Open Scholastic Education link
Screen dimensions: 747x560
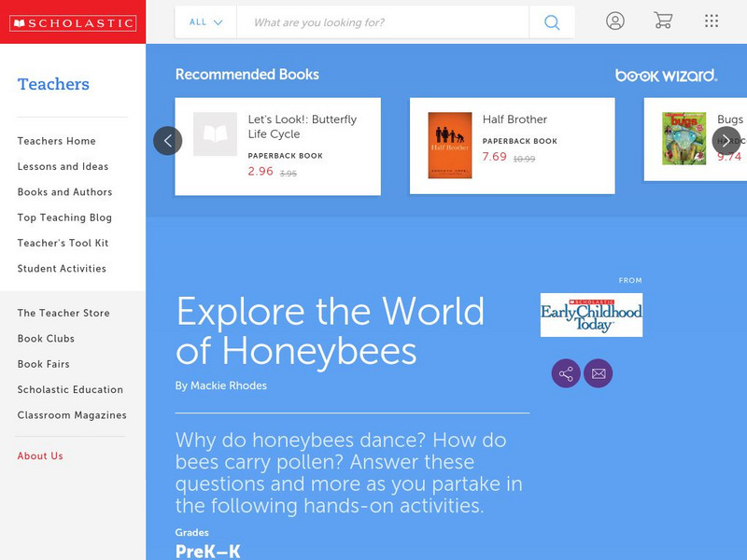click(x=71, y=389)
